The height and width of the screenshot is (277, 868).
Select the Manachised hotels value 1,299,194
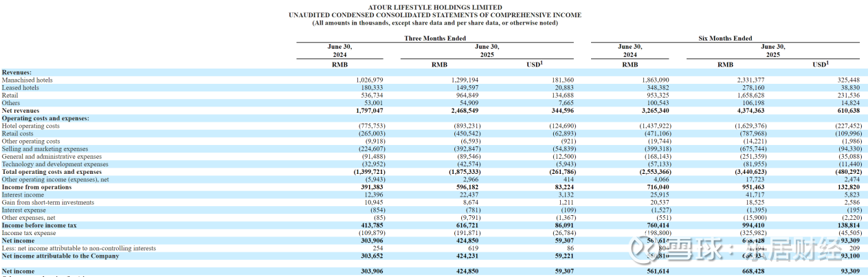(465, 80)
